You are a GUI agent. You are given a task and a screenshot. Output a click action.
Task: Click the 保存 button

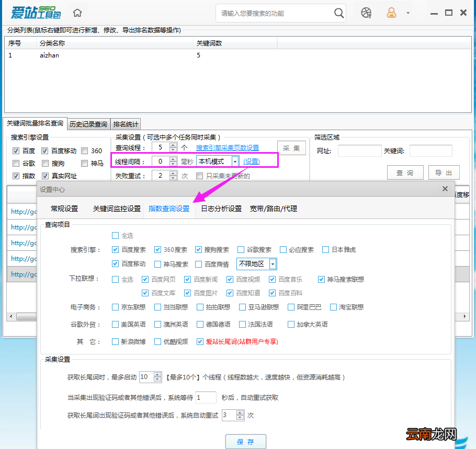coord(246,442)
